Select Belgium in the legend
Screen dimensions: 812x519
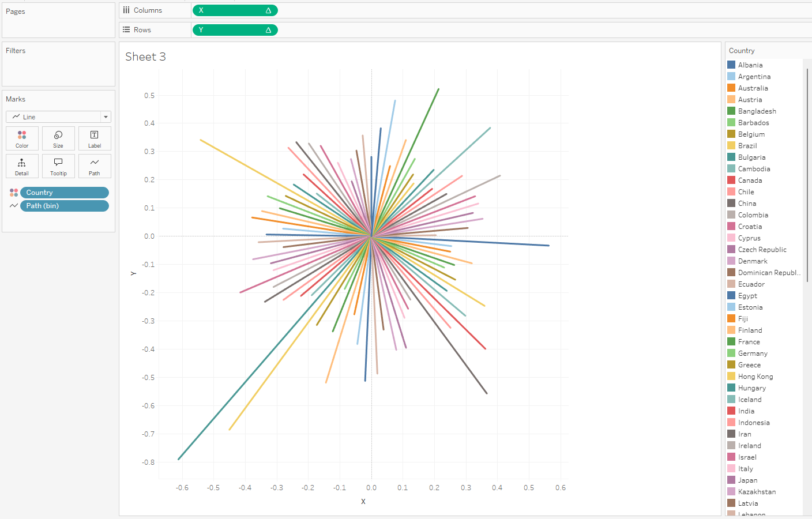click(x=751, y=134)
